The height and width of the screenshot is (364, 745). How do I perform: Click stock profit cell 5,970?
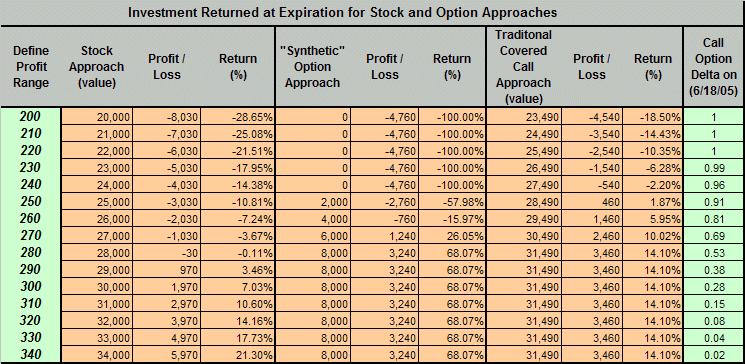167,354
